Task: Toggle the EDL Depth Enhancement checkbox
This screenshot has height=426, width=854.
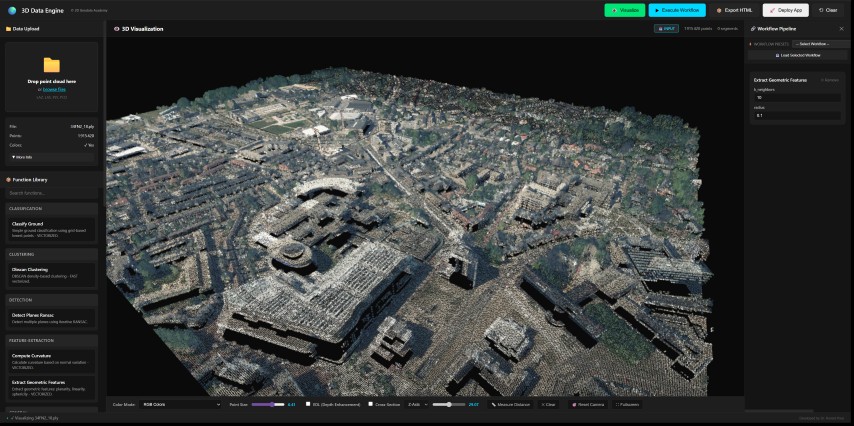Action: pos(309,405)
